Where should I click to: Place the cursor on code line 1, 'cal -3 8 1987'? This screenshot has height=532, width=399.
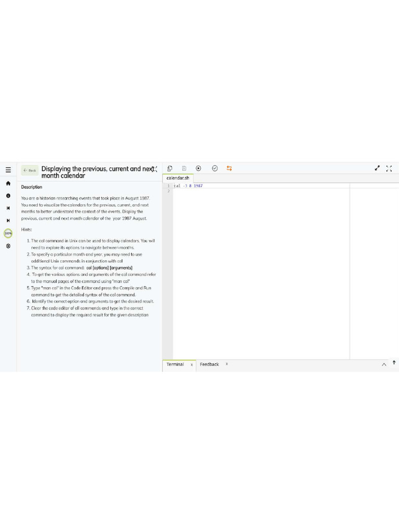click(x=188, y=186)
